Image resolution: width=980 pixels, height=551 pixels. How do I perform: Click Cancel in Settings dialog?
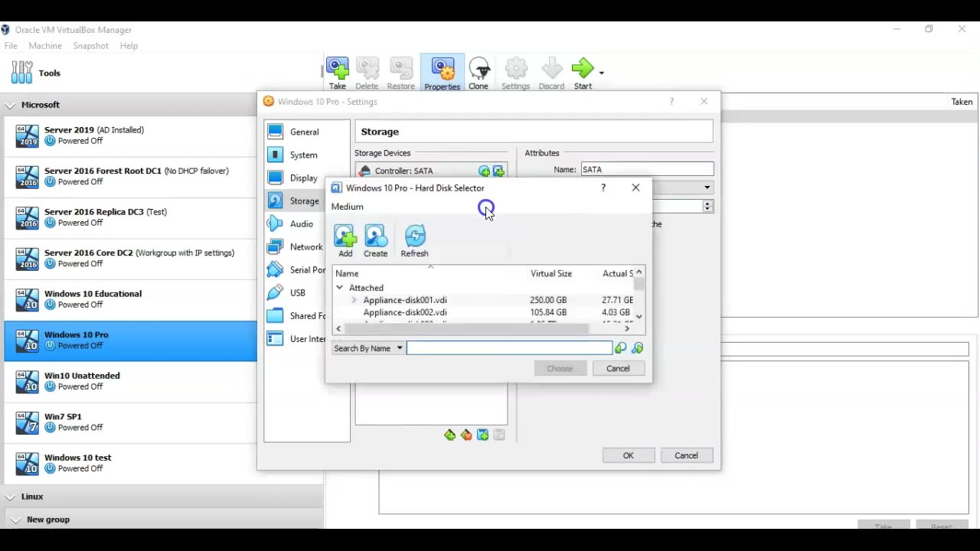point(686,455)
